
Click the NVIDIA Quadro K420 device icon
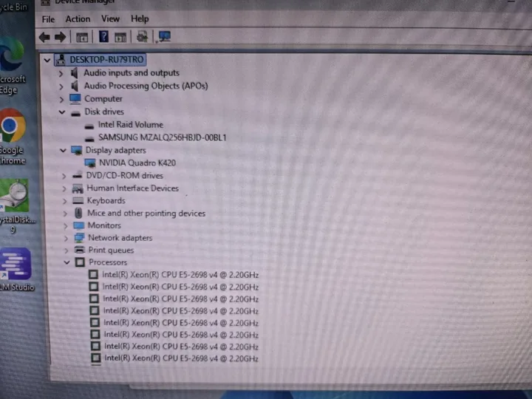[90, 163]
